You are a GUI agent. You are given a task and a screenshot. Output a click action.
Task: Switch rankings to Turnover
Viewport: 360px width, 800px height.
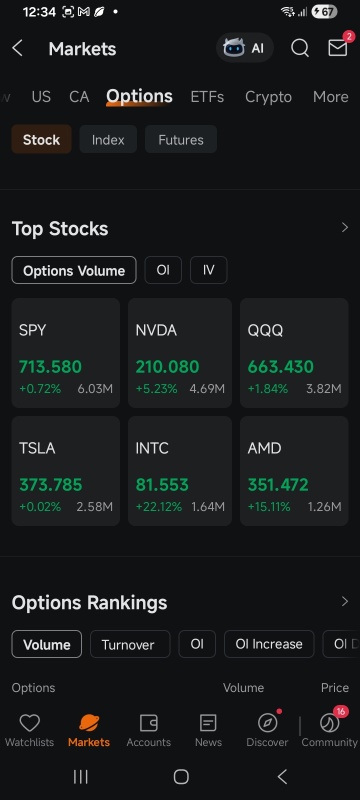pyautogui.click(x=130, y=644)
